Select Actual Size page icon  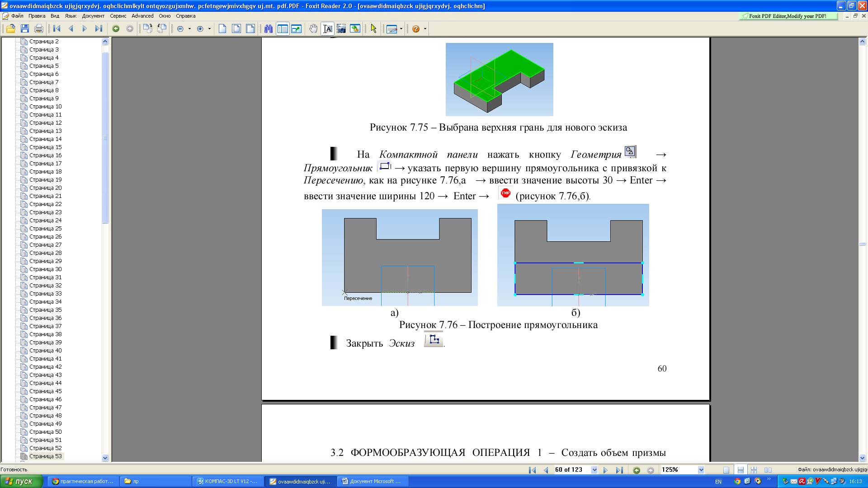tap(222, 28)
